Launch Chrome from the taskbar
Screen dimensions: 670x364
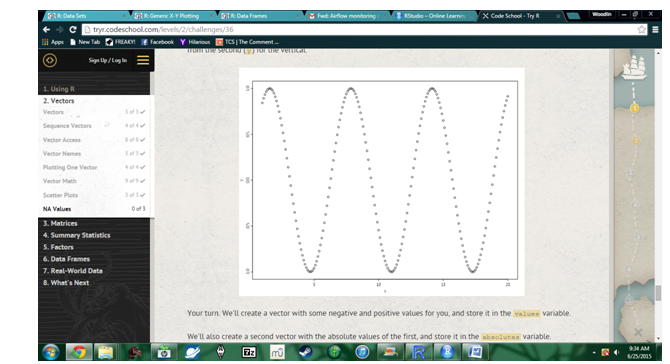79,352
